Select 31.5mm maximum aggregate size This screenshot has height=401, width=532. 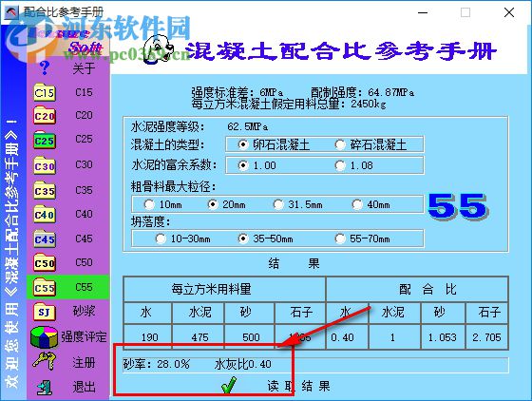tap(278, 204)
